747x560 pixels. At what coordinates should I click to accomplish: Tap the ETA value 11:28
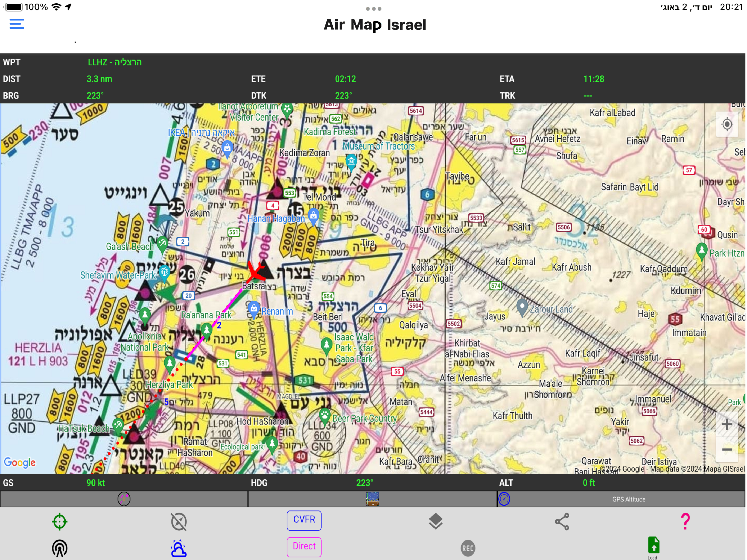point(594,79)
